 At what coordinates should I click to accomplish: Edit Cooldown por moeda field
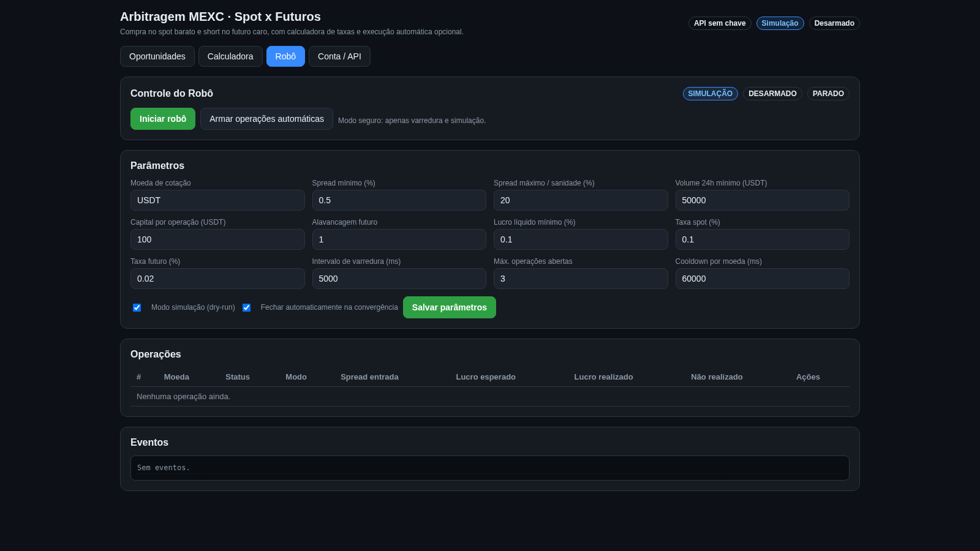pos(763,279)
